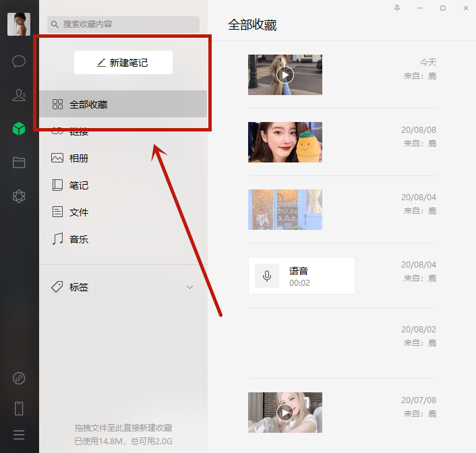
Task: Click the 今天 date text
Action: coord(428,63)
